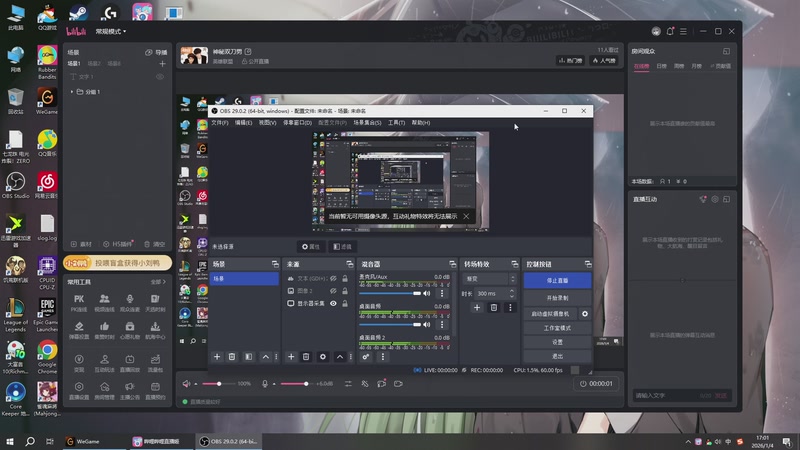Mute bilibili speaker output icon
Image resolution: width=800 pixels, height=450 pixels.
pyautogui.click(x=186, y=384)
